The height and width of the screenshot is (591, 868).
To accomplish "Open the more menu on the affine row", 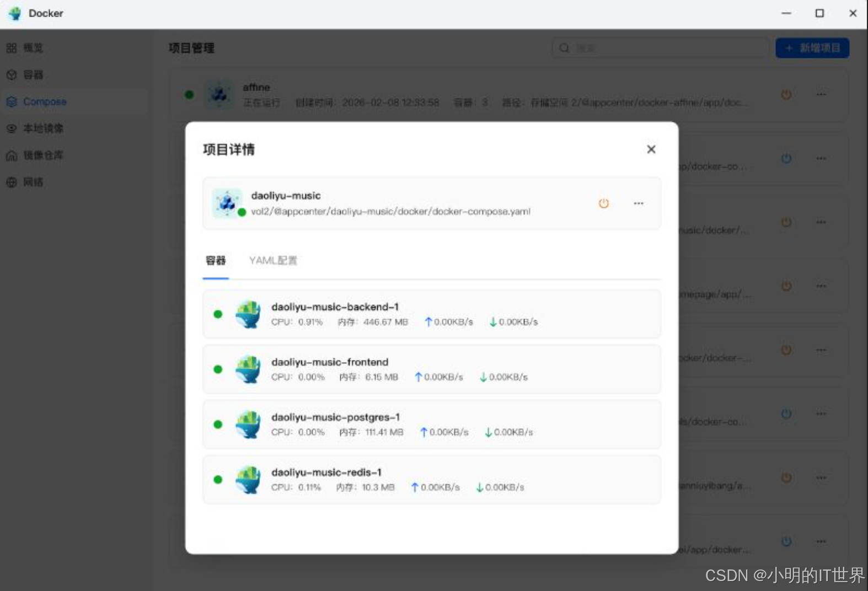I will coord(821,94).
